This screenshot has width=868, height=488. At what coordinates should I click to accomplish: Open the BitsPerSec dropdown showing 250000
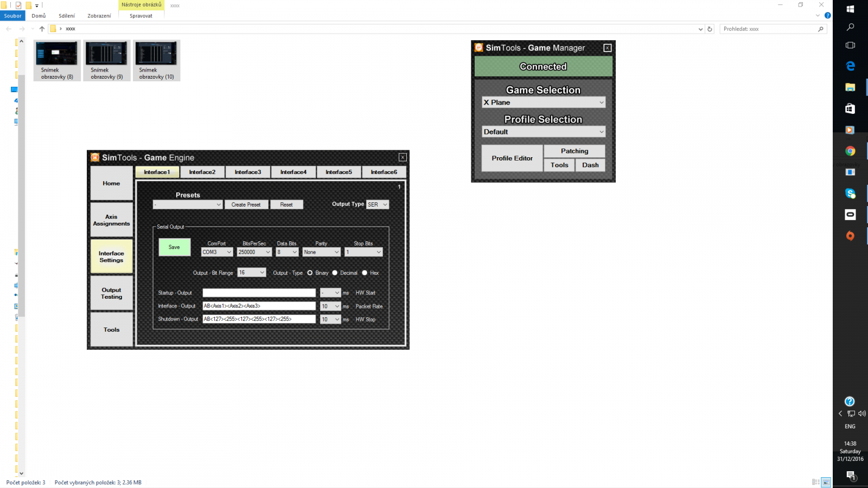(254, 252)
